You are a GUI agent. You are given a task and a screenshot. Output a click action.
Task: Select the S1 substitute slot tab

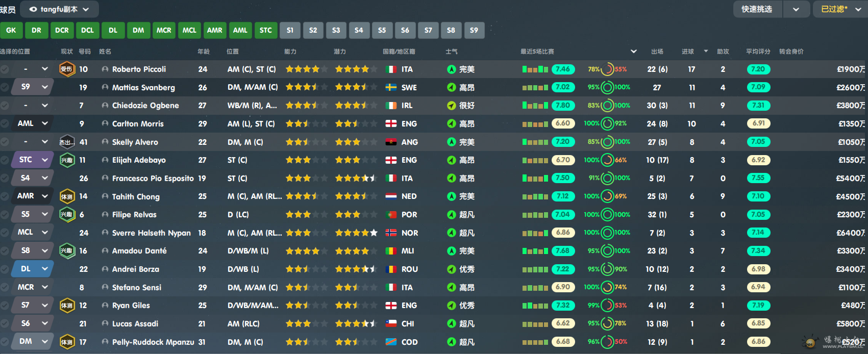coord(290,30)
